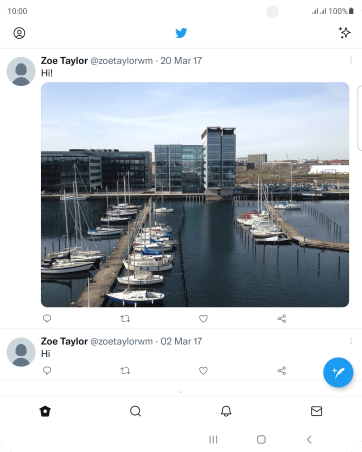The height and width of the screenshot is (452, 362).
Task: Open the sparkle top tweets icon
Action: click(x=344, y=33)
